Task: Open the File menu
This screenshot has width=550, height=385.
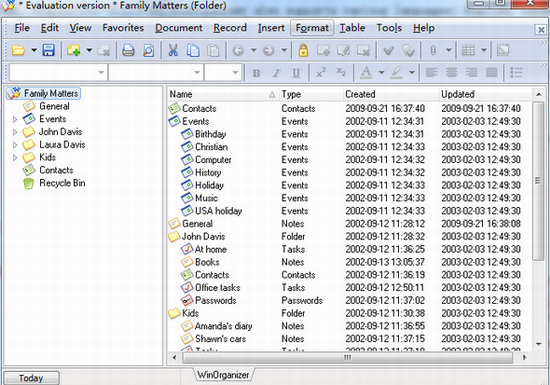Action: point(22,28)
